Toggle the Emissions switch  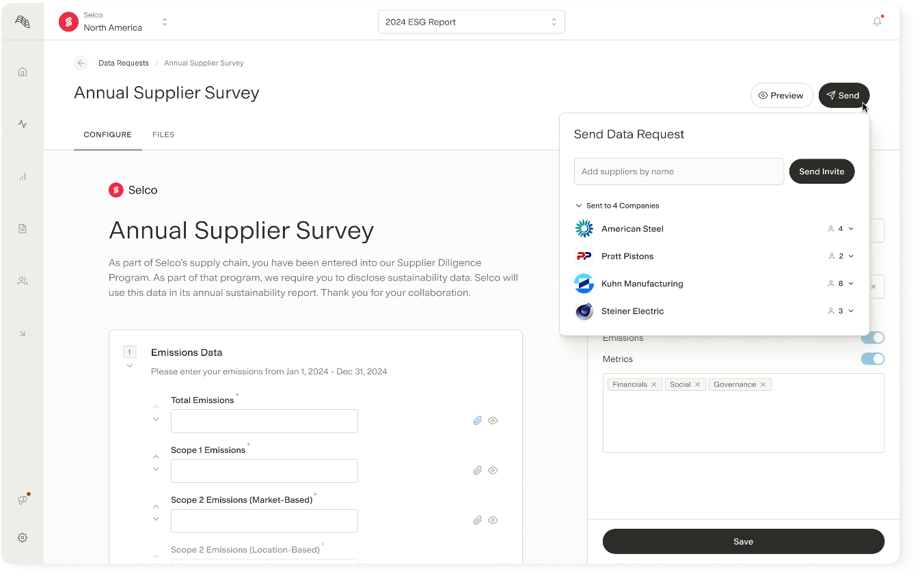[873, 338]
